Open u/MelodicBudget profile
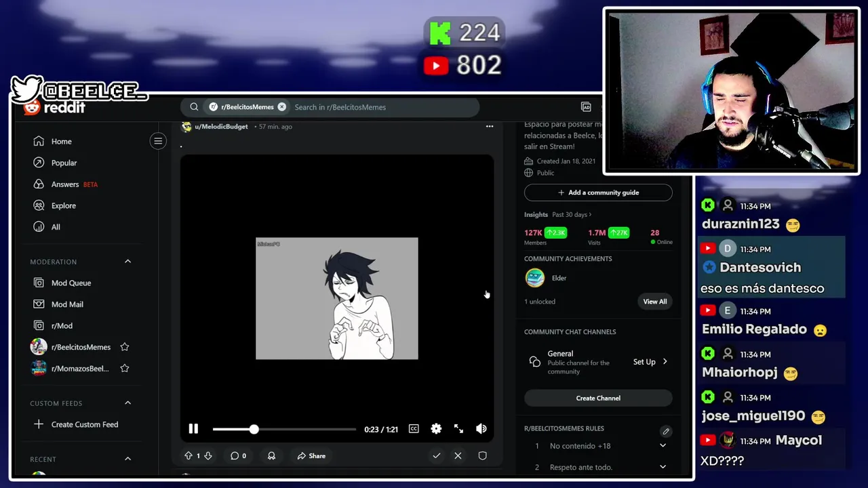The height and width of the screenshot is (488, 868). [x=221, y=127]
